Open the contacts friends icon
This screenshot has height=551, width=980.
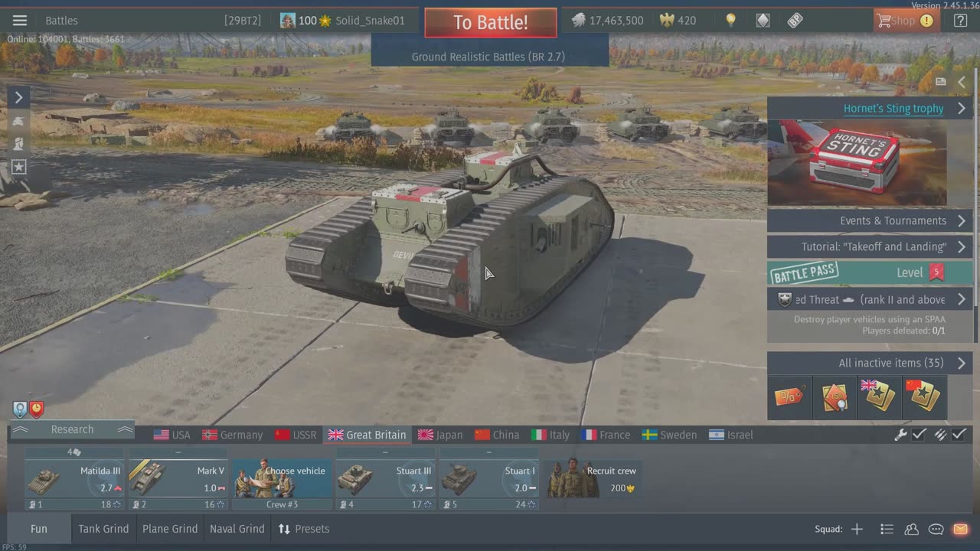(x=911, y=529)
